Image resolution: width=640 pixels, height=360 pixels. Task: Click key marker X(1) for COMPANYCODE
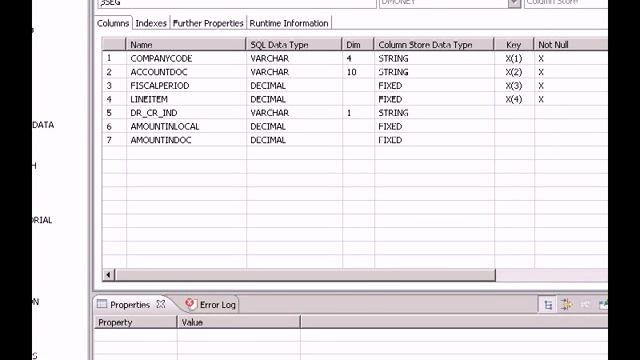click(513, 58)
